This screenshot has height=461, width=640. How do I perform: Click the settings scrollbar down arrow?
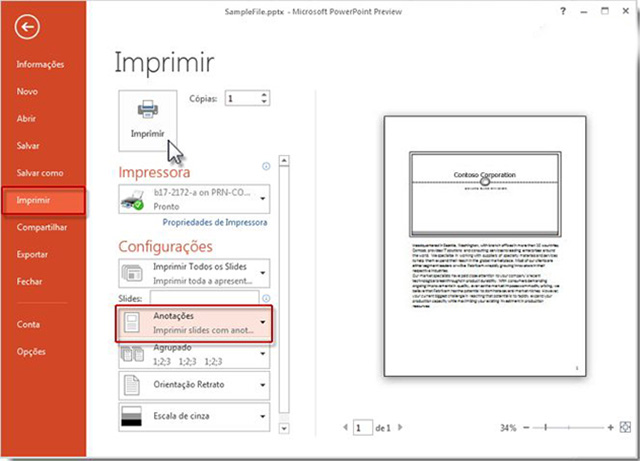coord(284,428)
